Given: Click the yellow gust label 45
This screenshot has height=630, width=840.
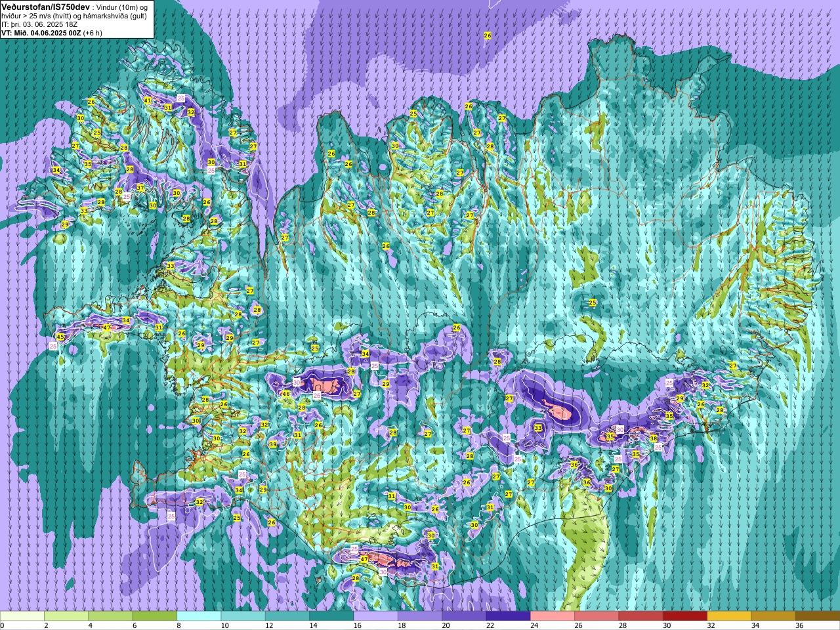Looking at the screenshot, I should coord(60,337).
